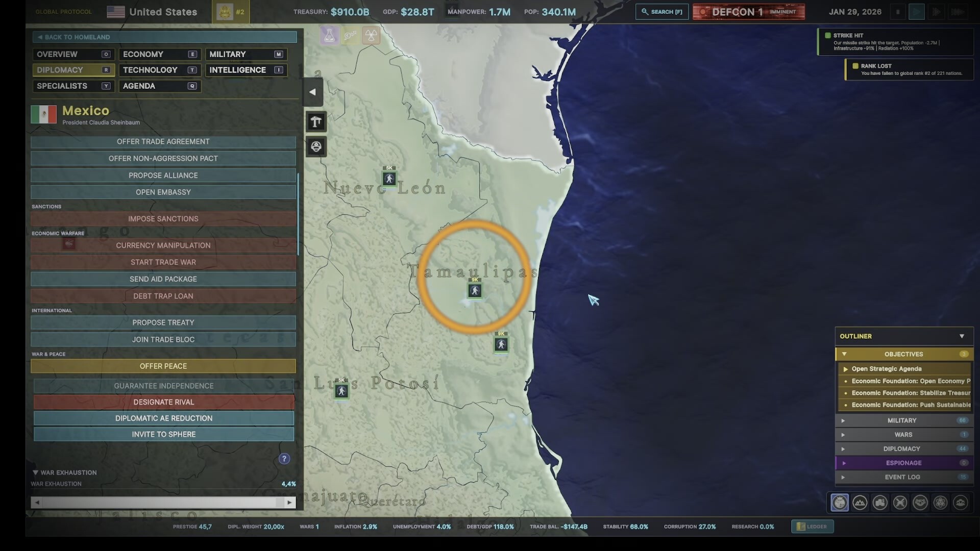Screen dimensions: 980x551
Task: Open the construction crane tool
Action: pyautogui.click(x=316, y=121)
